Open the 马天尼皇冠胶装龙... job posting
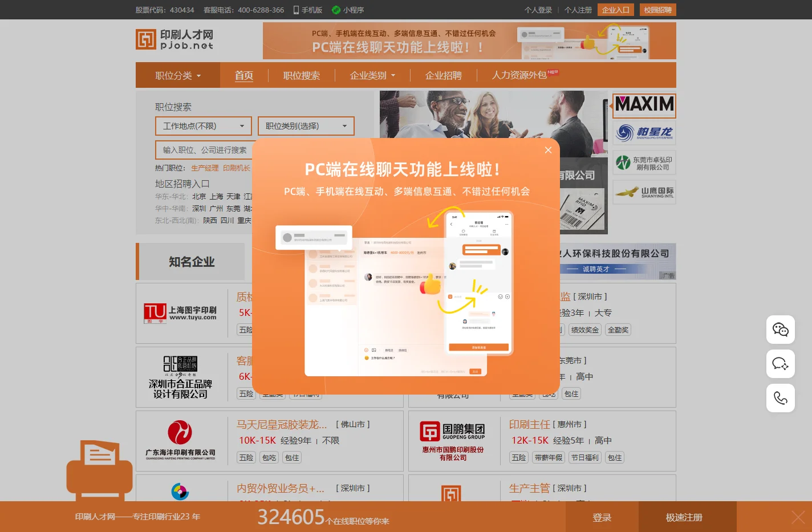 (x=282, y=424)
